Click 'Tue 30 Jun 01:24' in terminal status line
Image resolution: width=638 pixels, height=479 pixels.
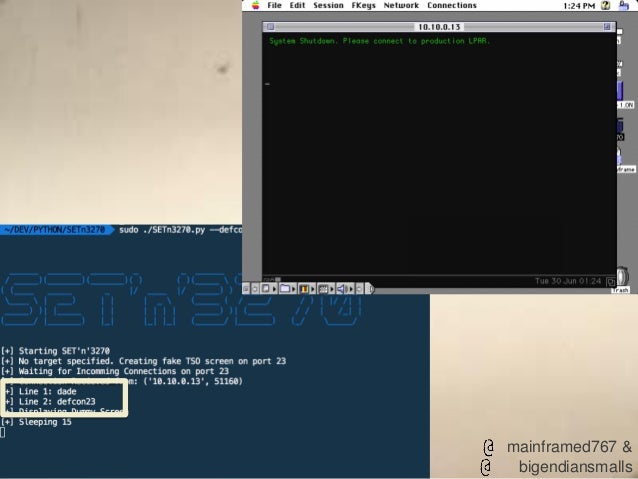pyautogui.click(x=568, y=281)
